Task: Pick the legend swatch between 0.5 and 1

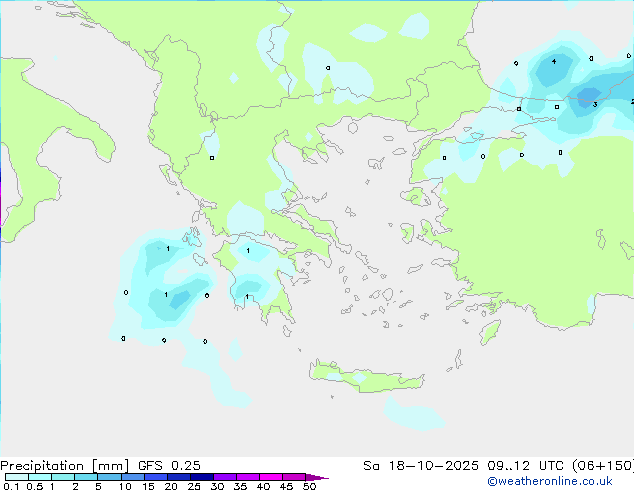Action: coord(40,477)
